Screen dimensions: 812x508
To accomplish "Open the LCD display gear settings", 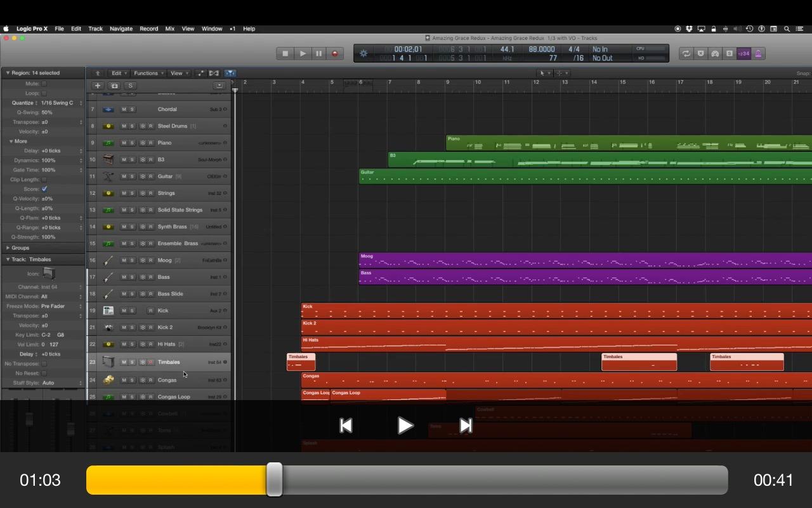I will point(363,54).
